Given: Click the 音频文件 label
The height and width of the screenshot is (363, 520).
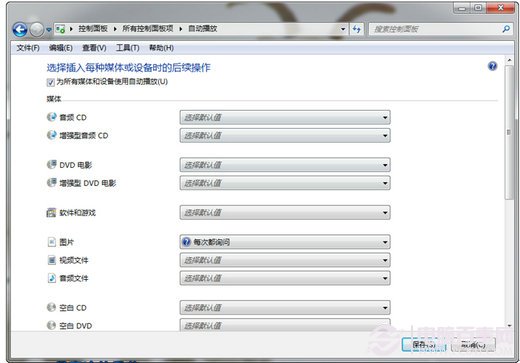Looking at the screenshot, I should 74,278.
